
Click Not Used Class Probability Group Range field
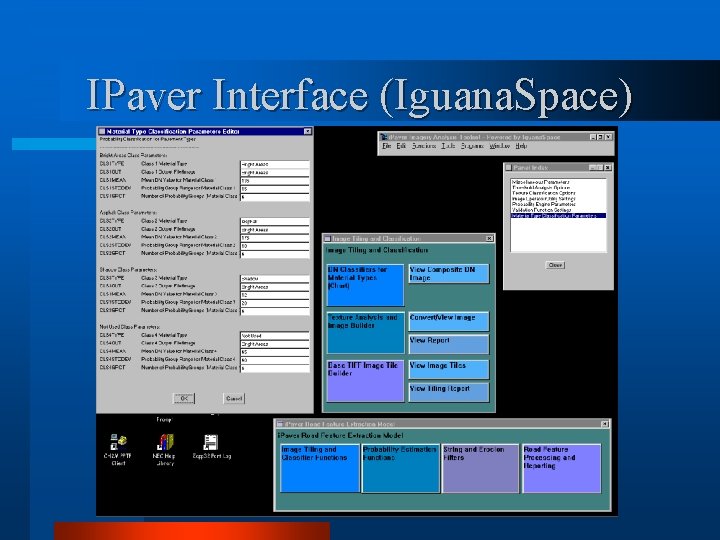coord(275,360)
